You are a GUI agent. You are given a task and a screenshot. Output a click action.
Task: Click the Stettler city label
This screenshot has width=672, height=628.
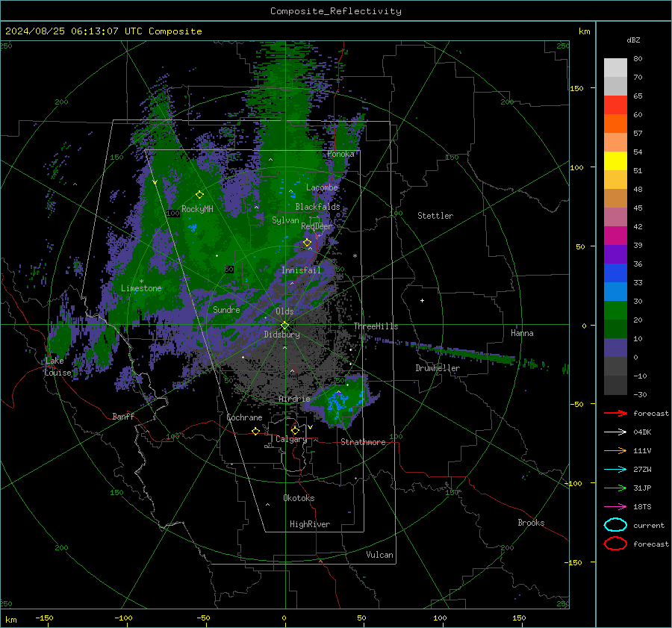tap(435, 216)
